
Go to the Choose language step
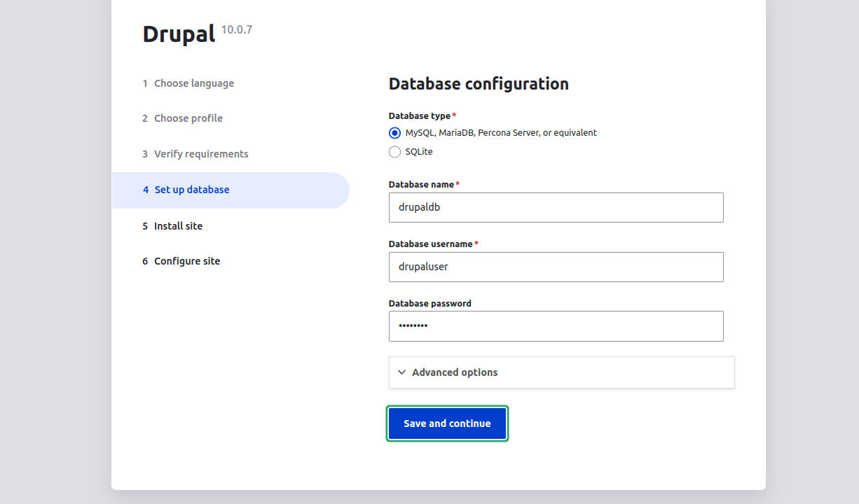(193, 83)
